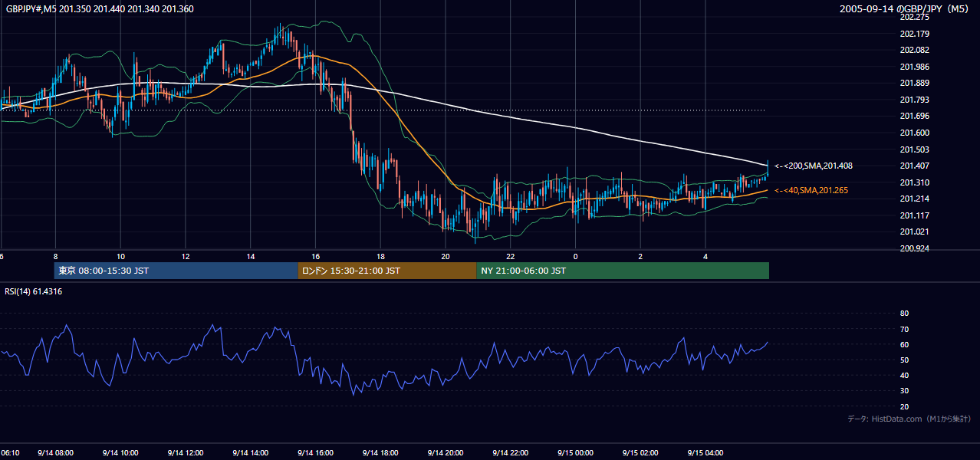Click hour label 20 under price chart
The height and width of the screenshot is (460, 980).
(x=446, y=256)
